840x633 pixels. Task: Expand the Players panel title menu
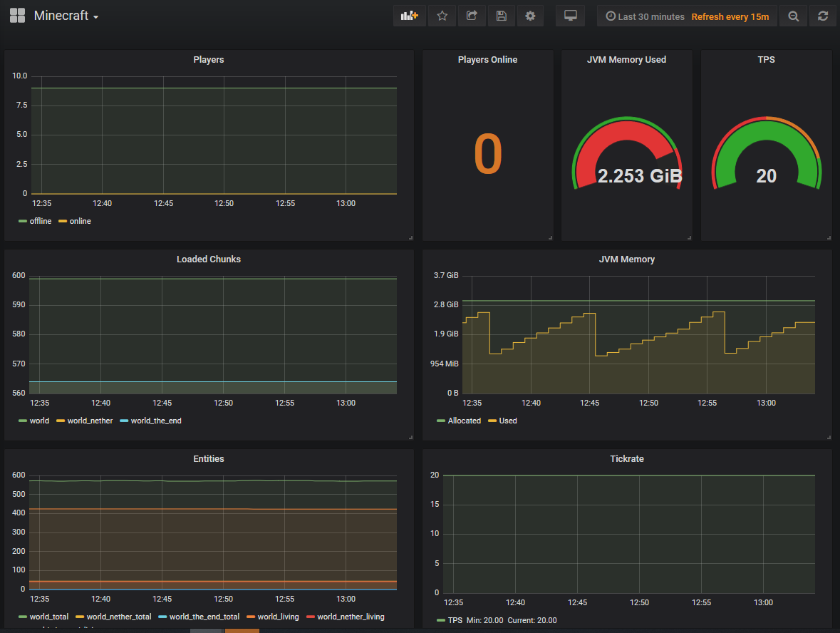click(x=209, y=60)
